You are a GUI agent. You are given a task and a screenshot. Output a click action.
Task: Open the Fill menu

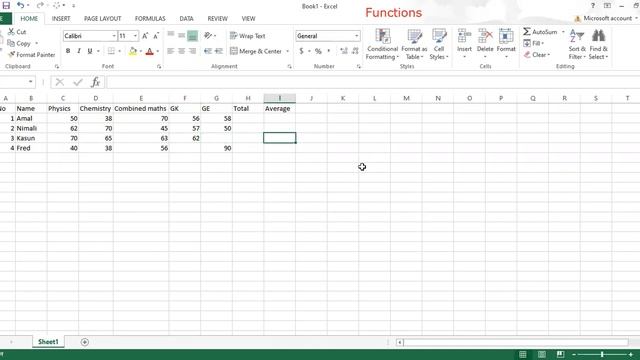click(x=534, y=43)
